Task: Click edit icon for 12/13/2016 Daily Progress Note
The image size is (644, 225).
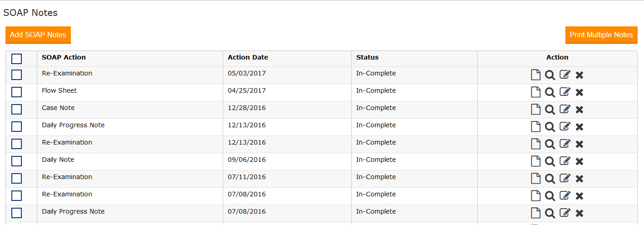Action: 565,127
